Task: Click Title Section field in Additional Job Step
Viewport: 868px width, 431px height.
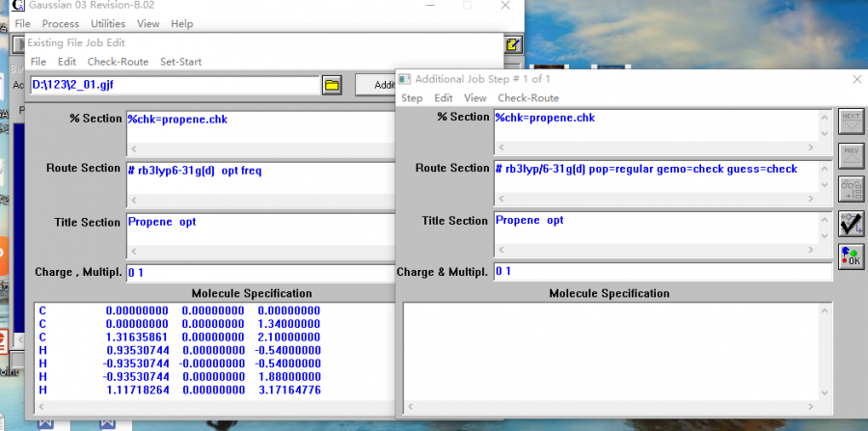Action: [x=656, y=228]
